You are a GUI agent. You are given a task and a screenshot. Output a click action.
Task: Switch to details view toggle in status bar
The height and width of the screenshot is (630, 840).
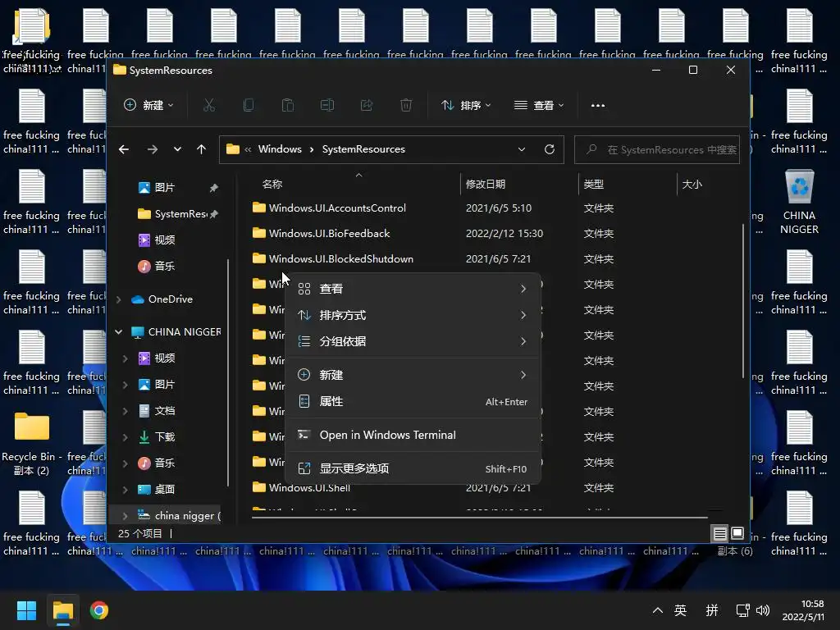coord(719,533)
